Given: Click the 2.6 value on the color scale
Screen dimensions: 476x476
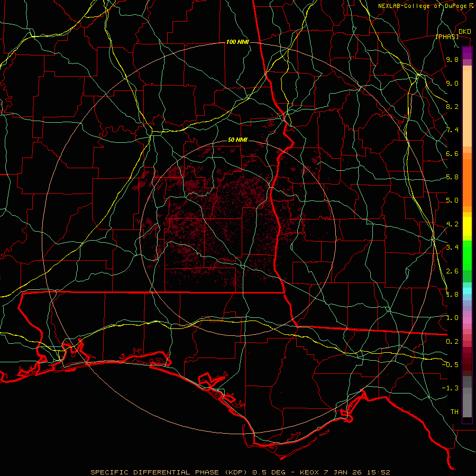Looking at the screenshot, I should coord(452,271).
